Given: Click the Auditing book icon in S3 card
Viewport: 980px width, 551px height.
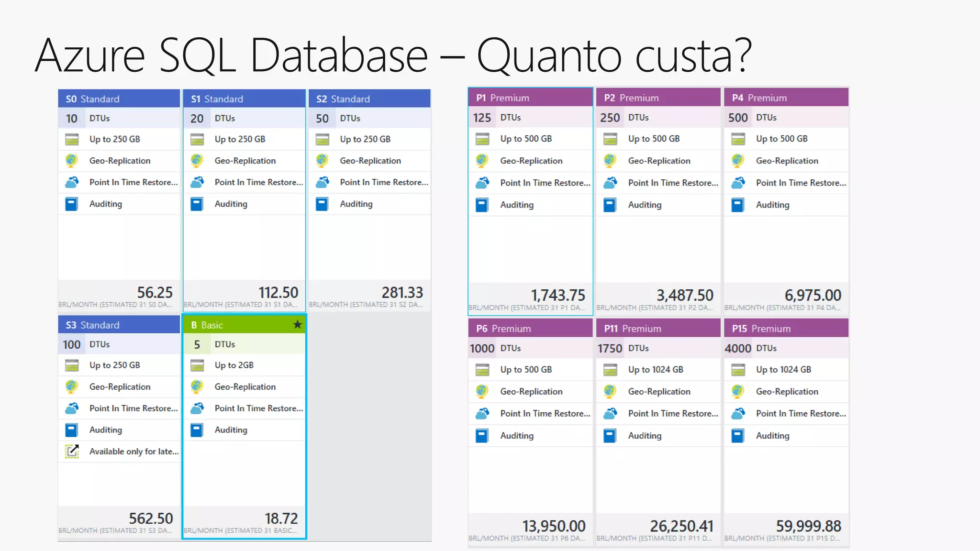Looking at the screenshot, I should tap(72, 430).
